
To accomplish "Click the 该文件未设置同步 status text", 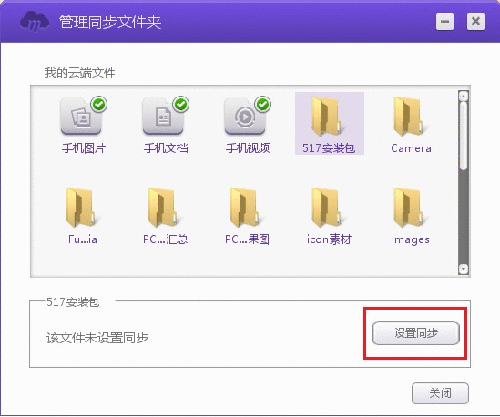I will click(x=97, y=338).
